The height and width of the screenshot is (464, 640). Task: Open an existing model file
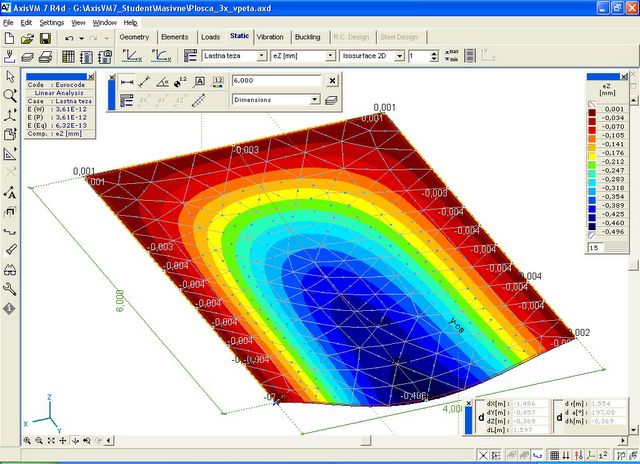click(27, 38)
